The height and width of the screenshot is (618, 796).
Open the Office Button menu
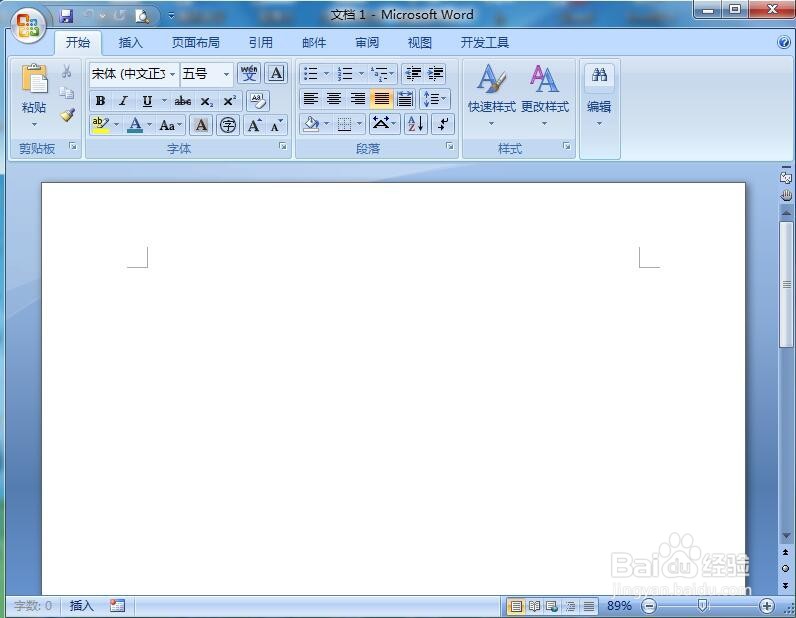coord(28,25)
